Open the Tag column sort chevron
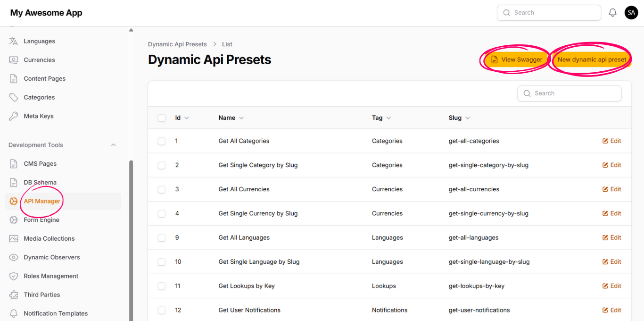 (x=388, y=118)
